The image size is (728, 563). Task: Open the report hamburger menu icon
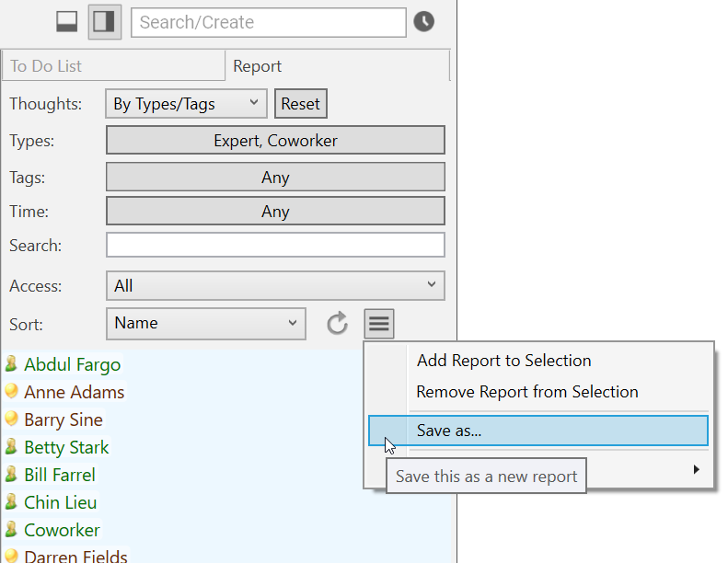click(x=379, y=323)
